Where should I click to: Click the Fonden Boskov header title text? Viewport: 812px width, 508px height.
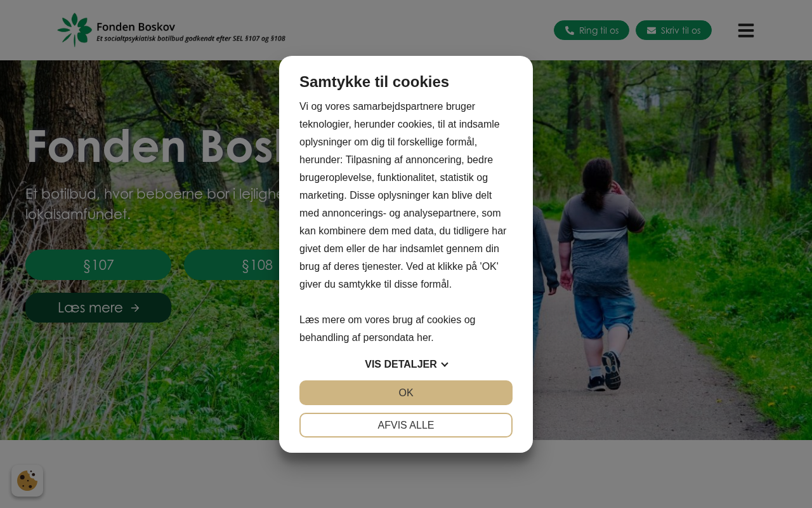coord(136,27)
